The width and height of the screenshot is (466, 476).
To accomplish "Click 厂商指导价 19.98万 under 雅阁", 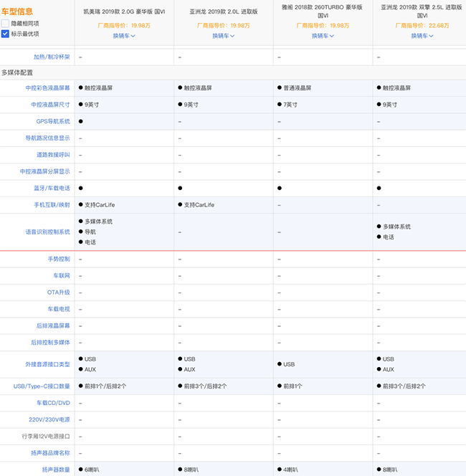I will 323,26.
